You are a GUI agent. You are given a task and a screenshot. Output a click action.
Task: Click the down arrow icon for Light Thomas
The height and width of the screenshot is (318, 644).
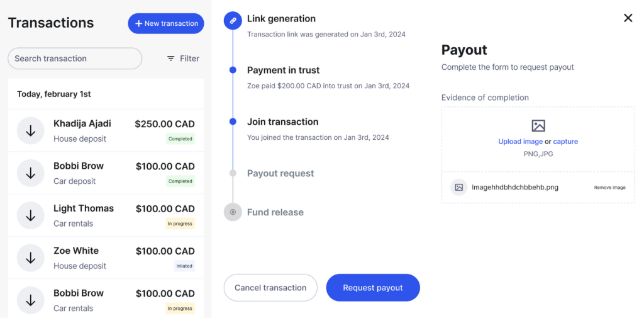30,215
